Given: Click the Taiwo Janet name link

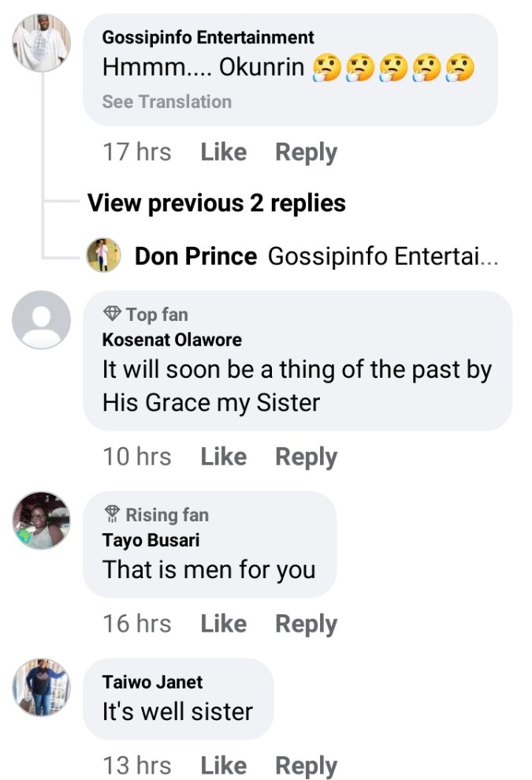Looking at the screenshot, I should [152, 682].
